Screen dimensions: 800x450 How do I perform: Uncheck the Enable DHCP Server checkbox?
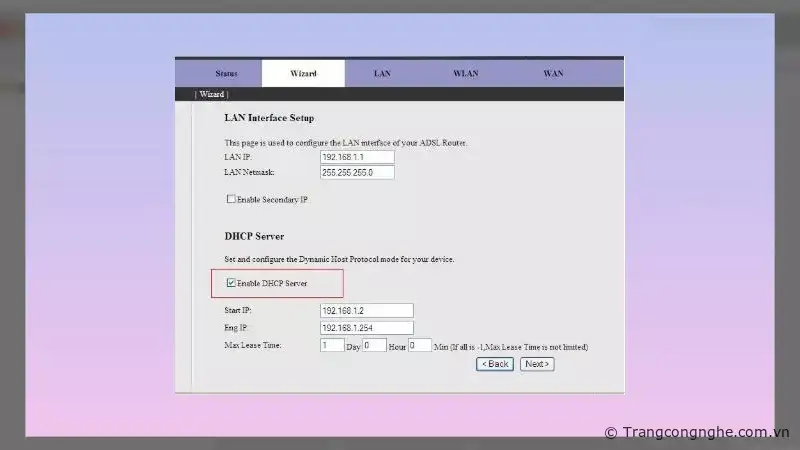point(232,283)
